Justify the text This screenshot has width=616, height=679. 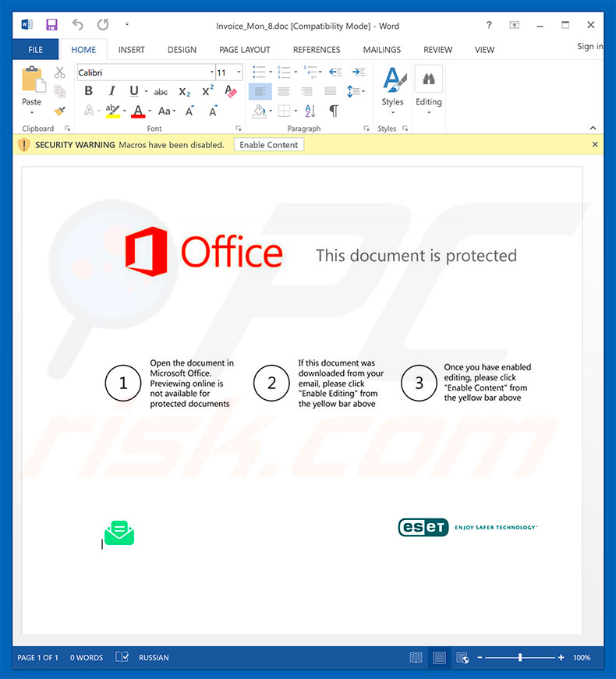coord(330,91)
